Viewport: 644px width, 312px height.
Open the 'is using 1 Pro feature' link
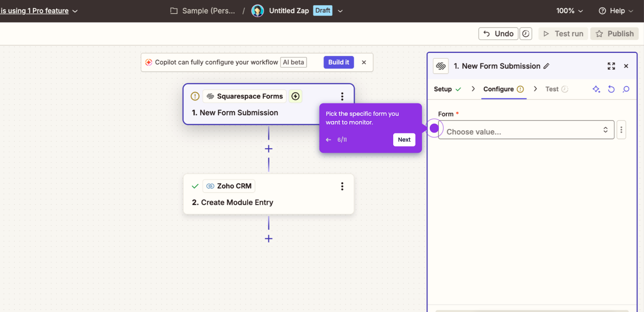(34, 11)
